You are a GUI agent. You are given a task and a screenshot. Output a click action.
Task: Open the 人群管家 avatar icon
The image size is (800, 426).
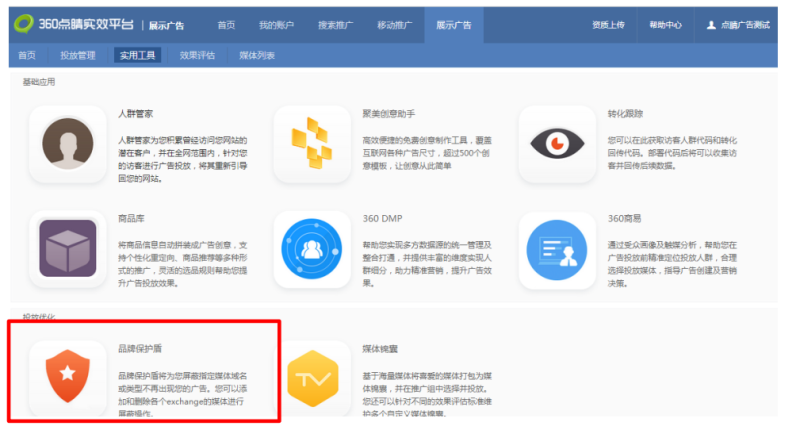68,144
